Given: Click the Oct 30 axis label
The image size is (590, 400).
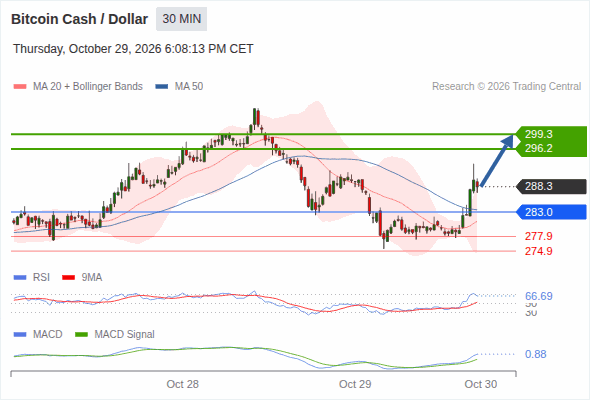Looking at the screenshot, I should coord(481,384).
